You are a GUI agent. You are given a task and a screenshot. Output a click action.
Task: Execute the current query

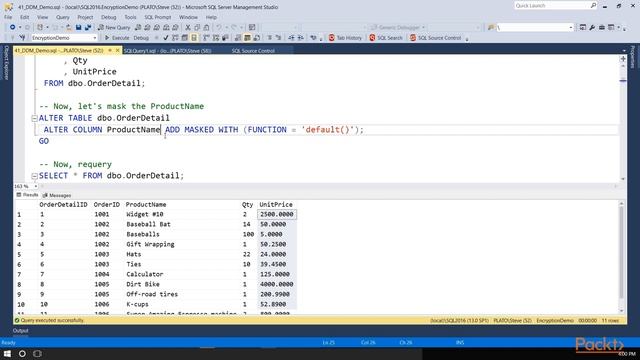pyautogui.click(x=117, y=38)
